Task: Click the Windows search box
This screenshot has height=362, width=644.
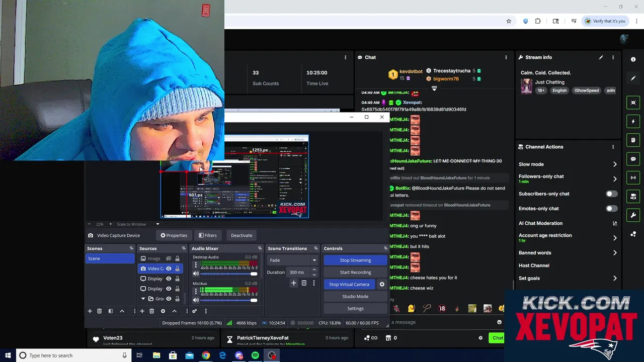Action: tap(73, 355)
